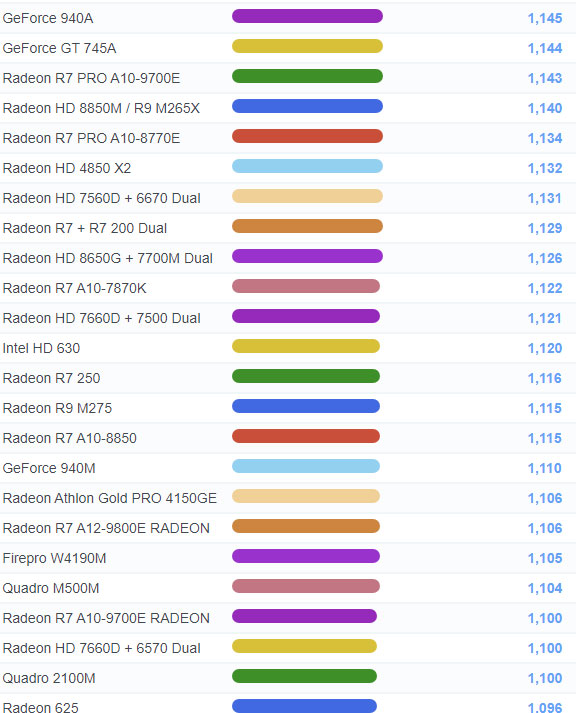Image resolution: width=576 pixels, height=713 pixels.
Task: Click score 1,121
Action: (x=544, y=318)
